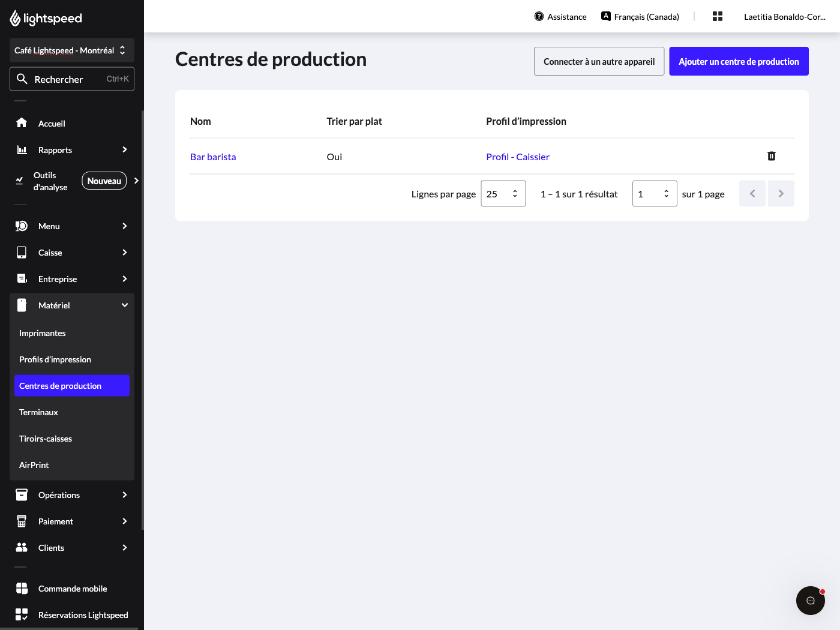
Task: Click the Rapports bar chart icon
Action: 22,149
